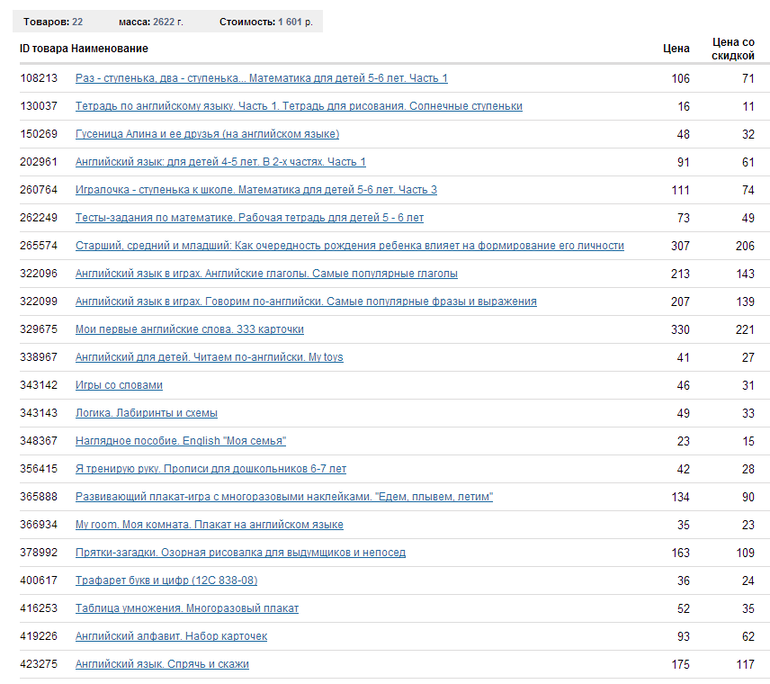Viewport: 770px width, 684px height.
Task: Open 'Старший, средний и младший' book link
Action: pyautogui.click(x=349, y=246)
